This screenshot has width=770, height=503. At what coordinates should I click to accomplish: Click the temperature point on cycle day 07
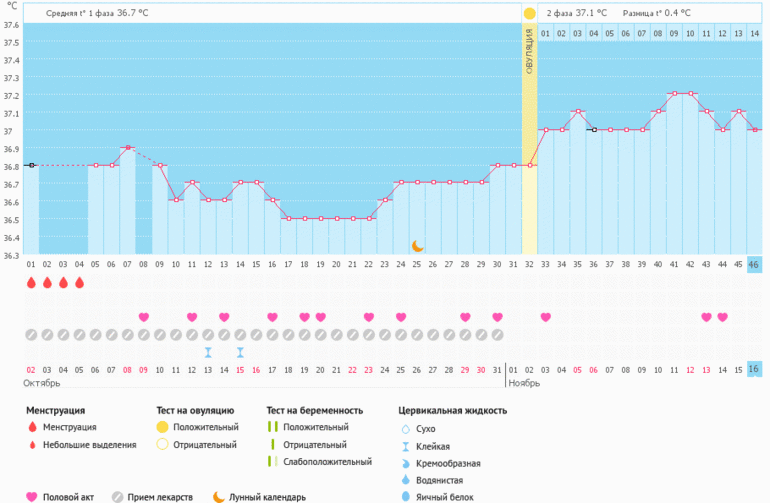(127, 148)
